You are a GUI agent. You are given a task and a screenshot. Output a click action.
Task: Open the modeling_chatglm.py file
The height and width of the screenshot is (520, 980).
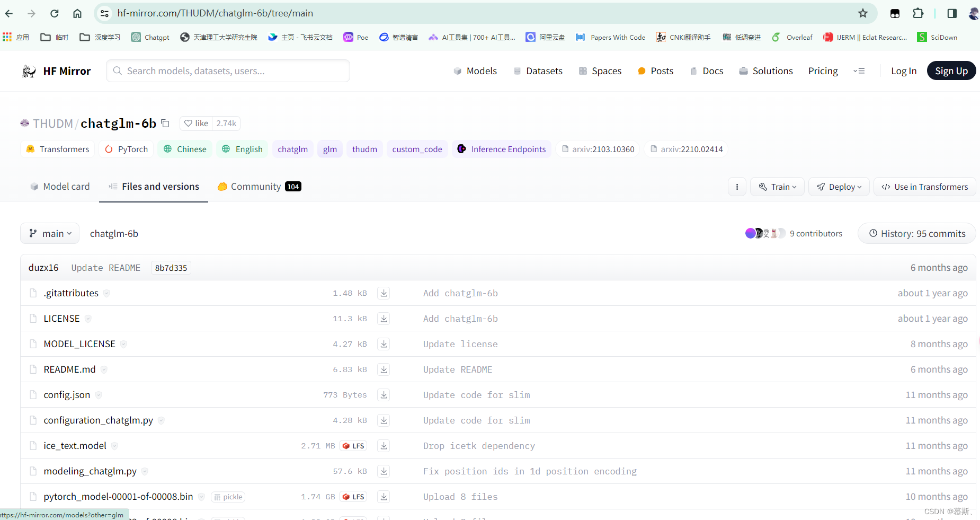pyautogui.click(x=90, y=471)
